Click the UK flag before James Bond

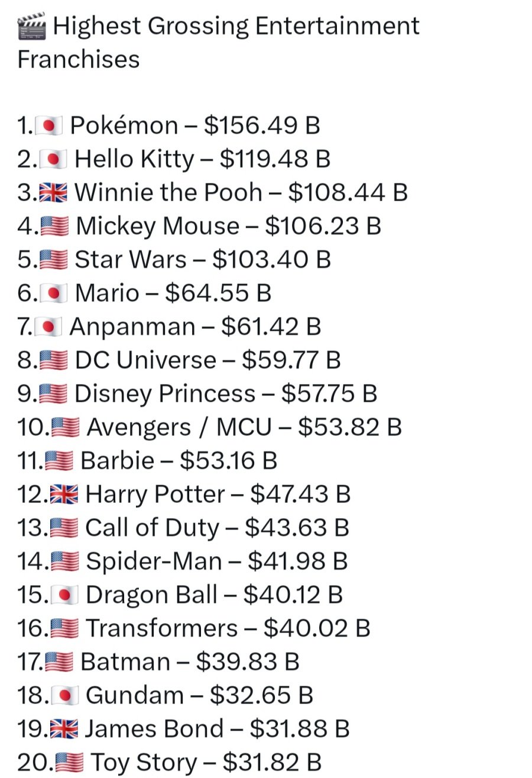[x=64, y=729]
